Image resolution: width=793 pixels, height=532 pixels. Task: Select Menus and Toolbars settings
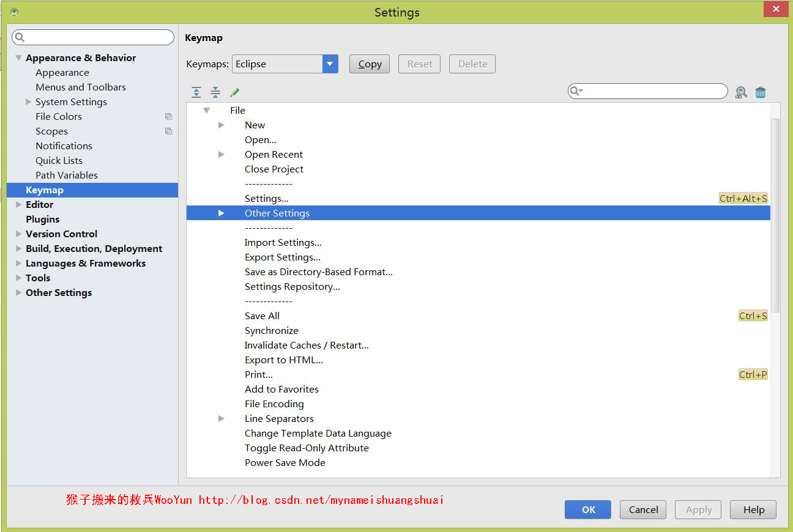click(81, 87)
